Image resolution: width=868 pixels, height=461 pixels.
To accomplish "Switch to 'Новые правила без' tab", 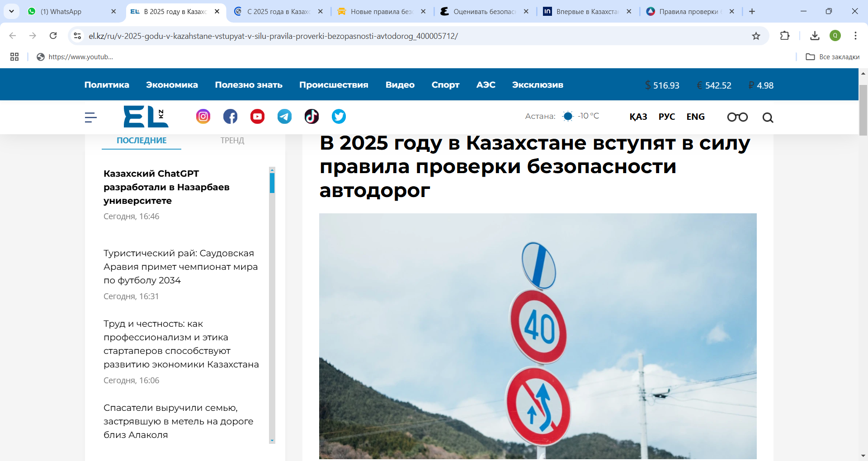I will click(381, 11).
